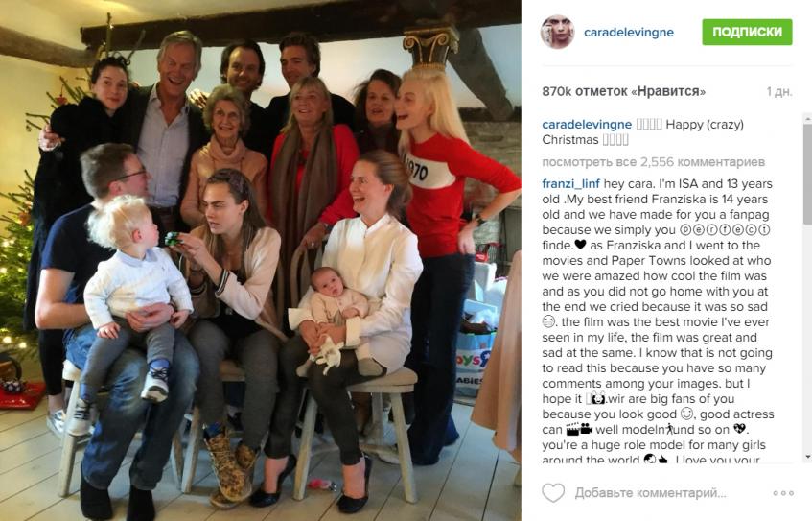Focus the add comment input field

pyautogui.click(x=650, y=492)
